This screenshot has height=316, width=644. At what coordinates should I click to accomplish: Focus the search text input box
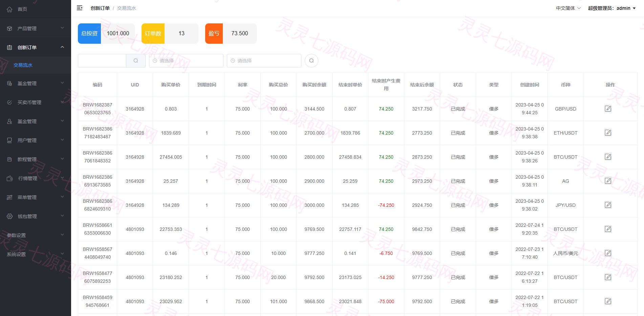pyautogui.click(x=102, y=61)
